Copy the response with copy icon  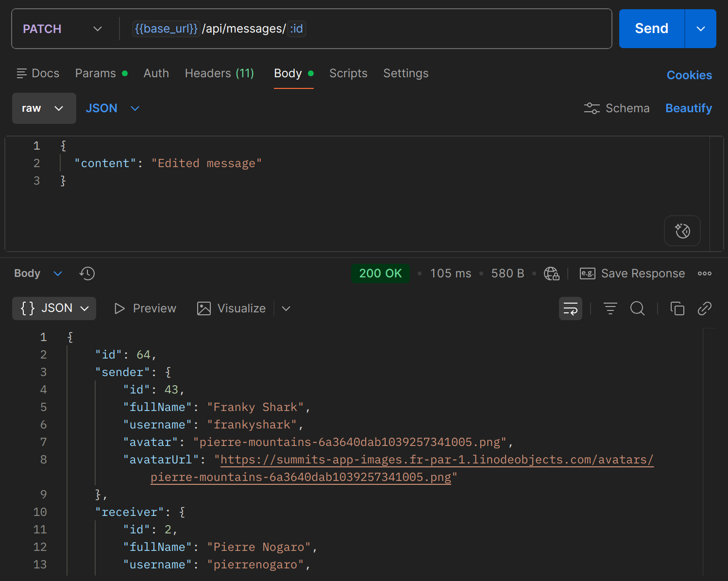(x=677, y=308)
